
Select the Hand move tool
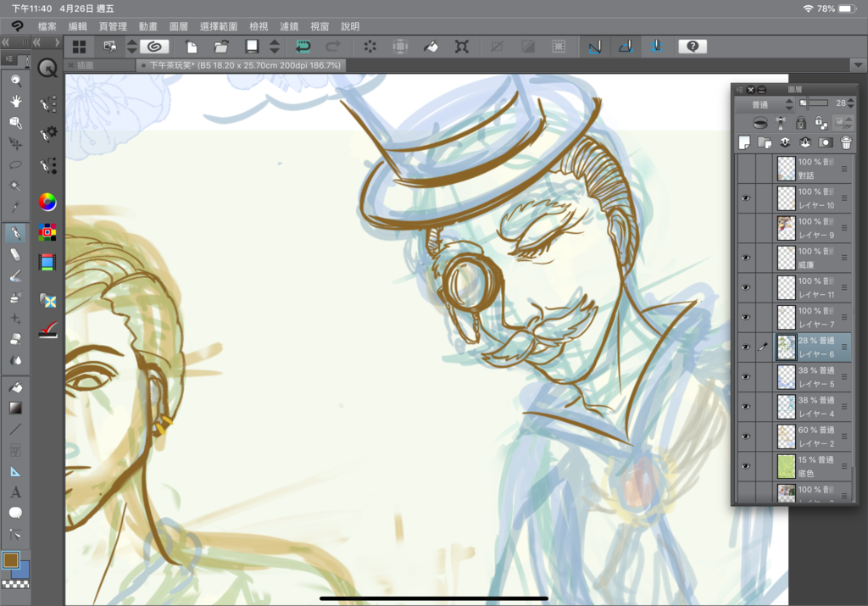pyautogui.click(x=15, y=101)
